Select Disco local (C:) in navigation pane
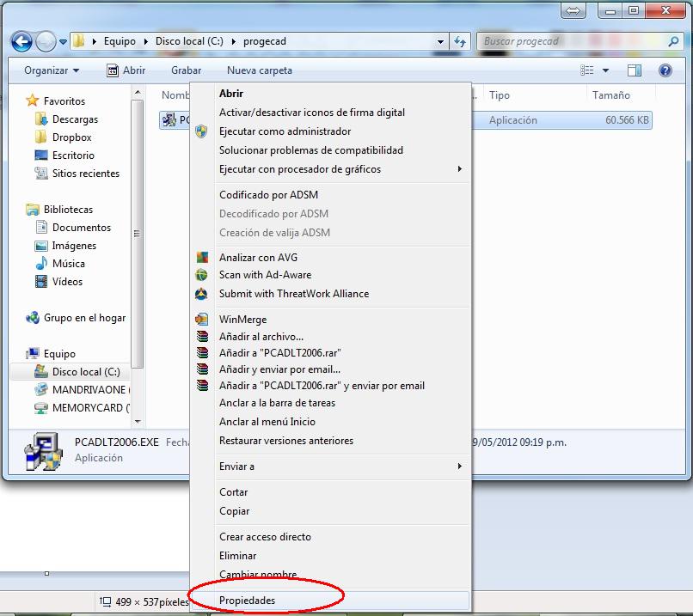This screenshot has width=693, height=616. pyautogui.click(x=85, y=372)
